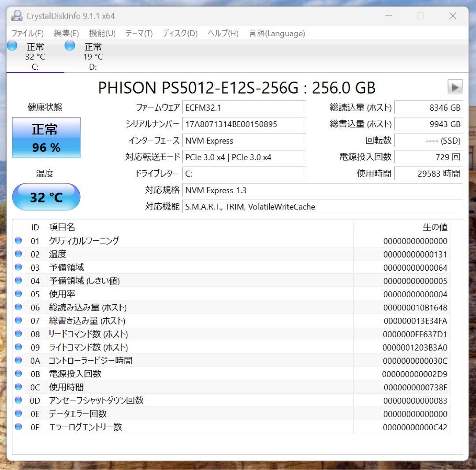Click the PHISON PS5012-E12S-256G model title

[237, 88]
